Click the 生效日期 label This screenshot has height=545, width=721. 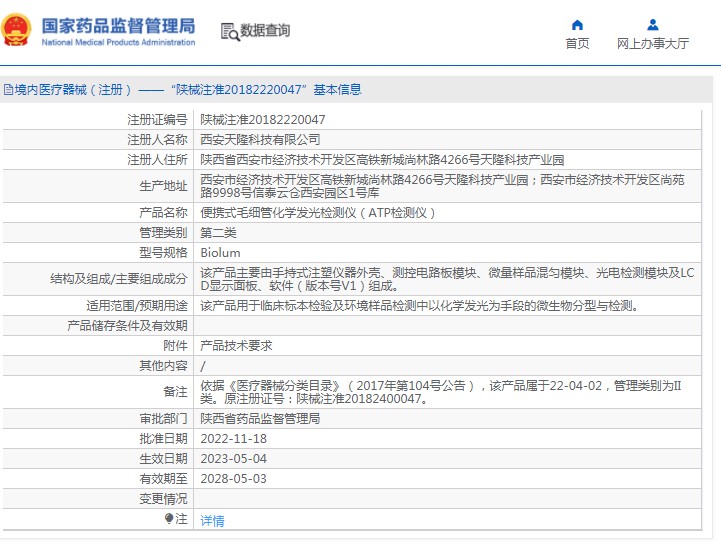coord(163,459)
